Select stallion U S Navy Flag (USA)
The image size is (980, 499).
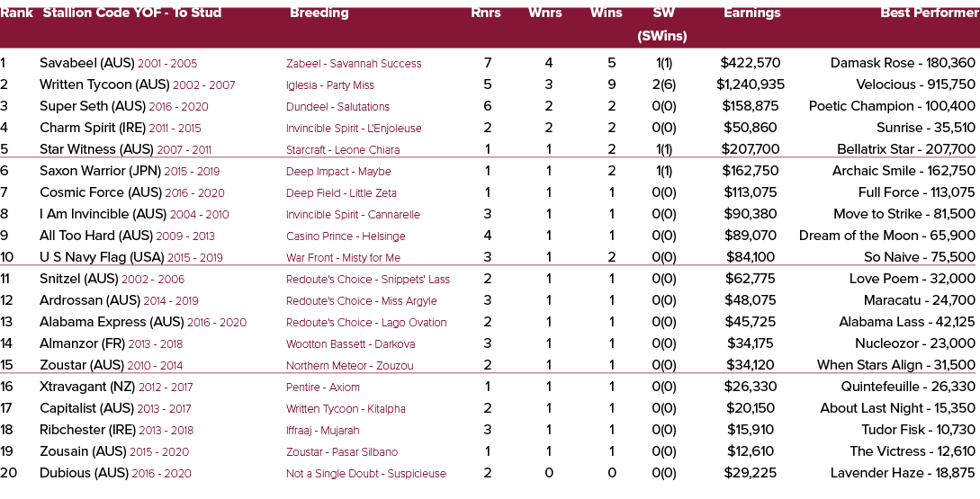(102, 257)
